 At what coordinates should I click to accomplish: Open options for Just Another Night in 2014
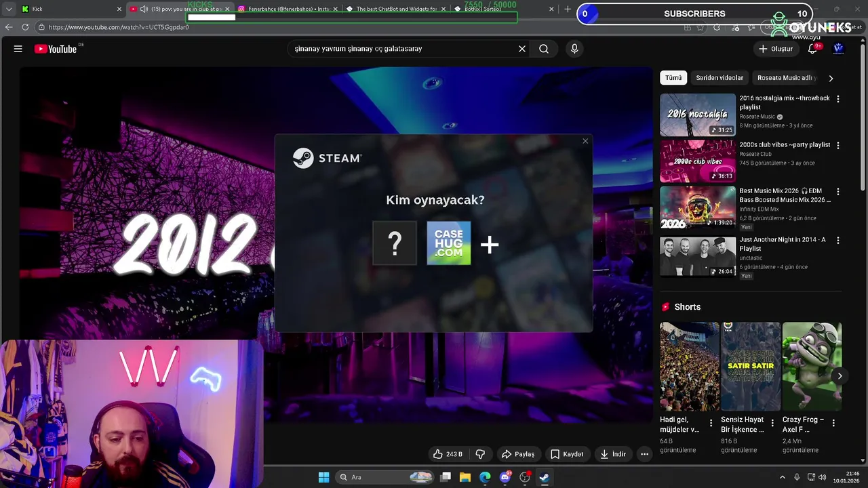838,241
